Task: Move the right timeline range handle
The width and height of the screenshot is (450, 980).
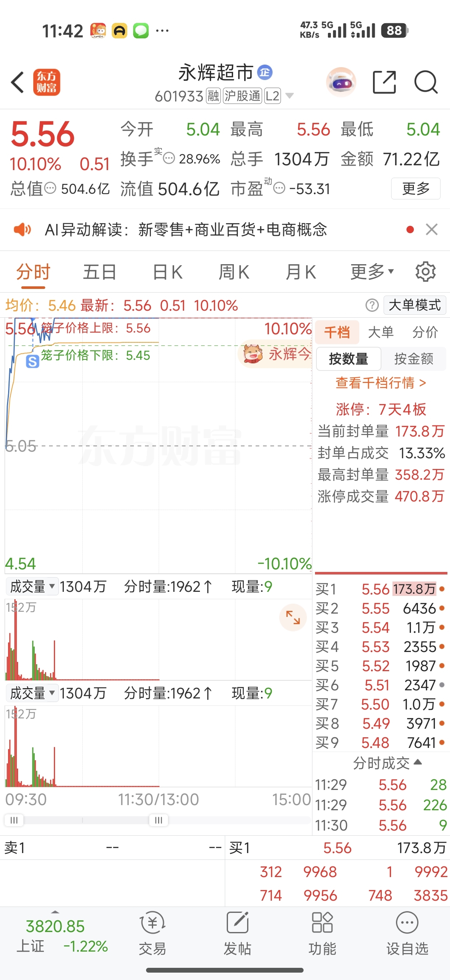Action: tap(159, 820)
